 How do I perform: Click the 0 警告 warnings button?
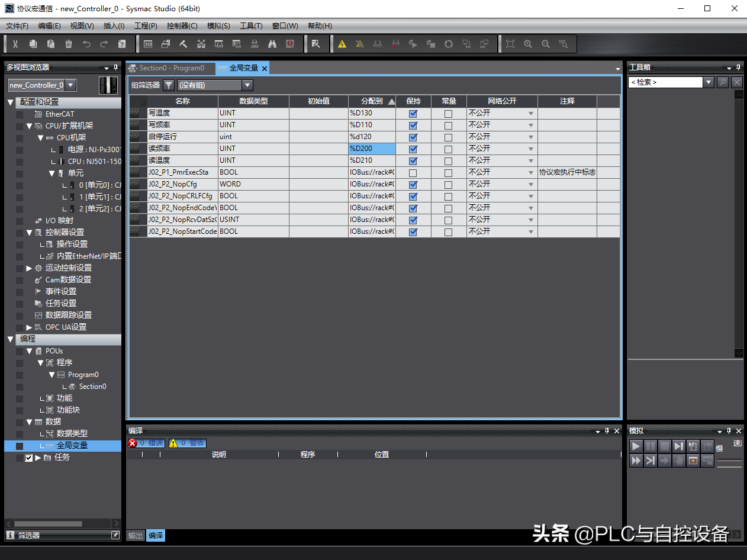[x=188, y=443]
